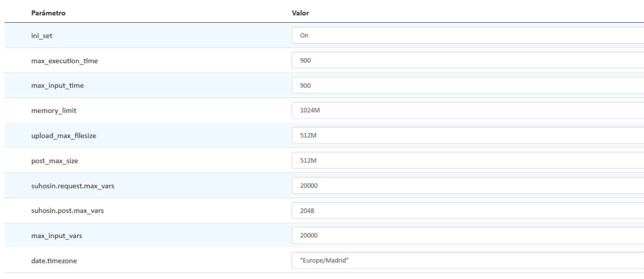The image size is (644, 279).
Task: Focus the max_input_vars value field
Action: pyautogui.click(x=468, y=236)
